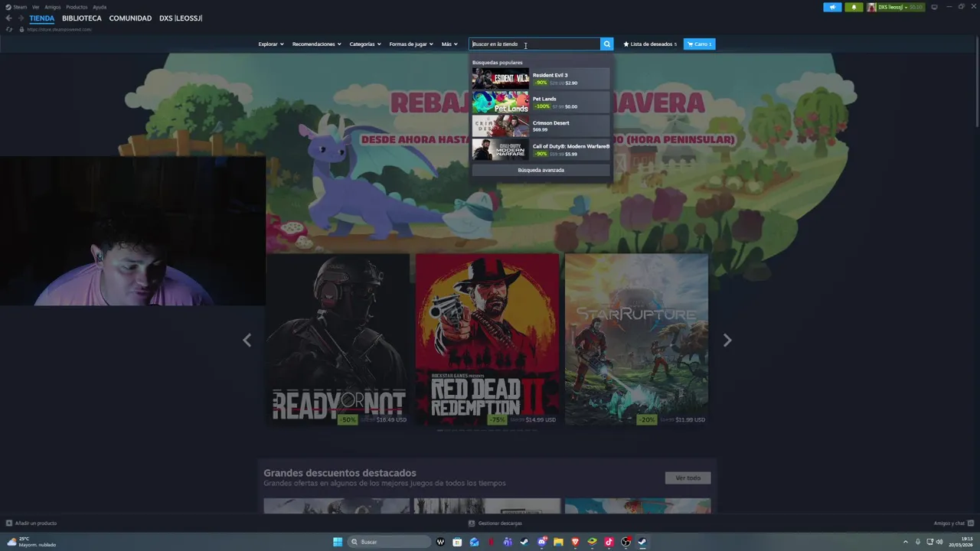Open the taskbar clock and date

click(x=961, y=542)
